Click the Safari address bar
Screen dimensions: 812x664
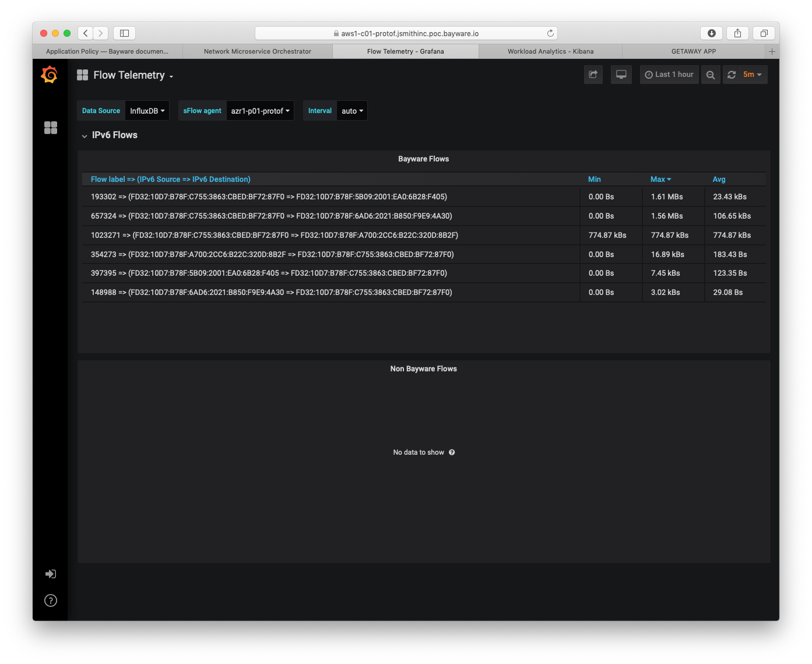coord(406,33)
